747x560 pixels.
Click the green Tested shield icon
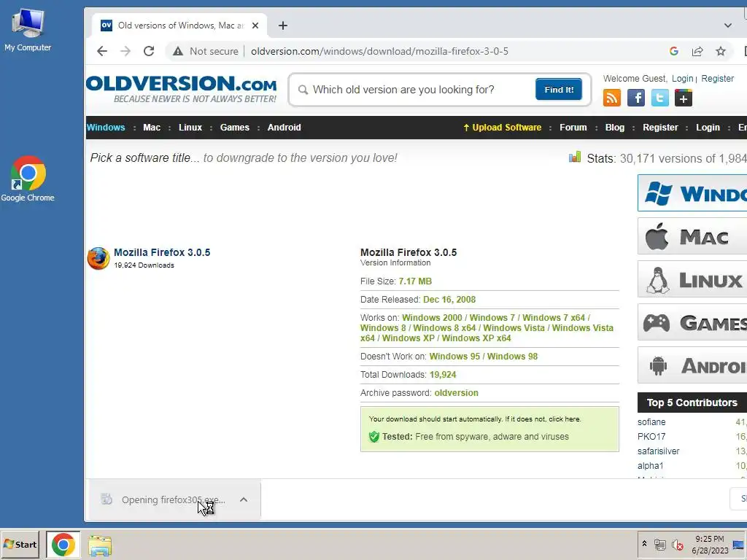point(374,437)
